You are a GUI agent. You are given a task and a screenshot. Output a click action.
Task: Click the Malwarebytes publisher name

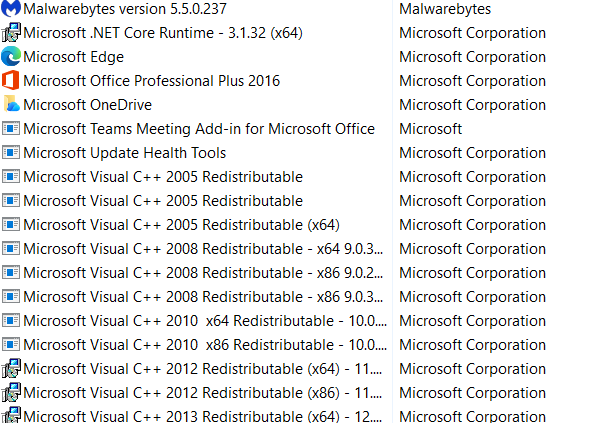(445, 9)
